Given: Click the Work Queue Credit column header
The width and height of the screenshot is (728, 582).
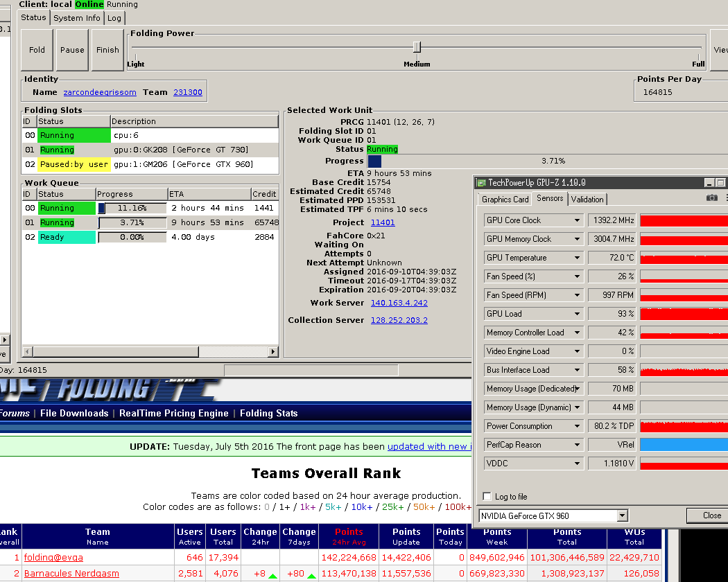Looking at the screenshot, I should [x=265, y=194].
